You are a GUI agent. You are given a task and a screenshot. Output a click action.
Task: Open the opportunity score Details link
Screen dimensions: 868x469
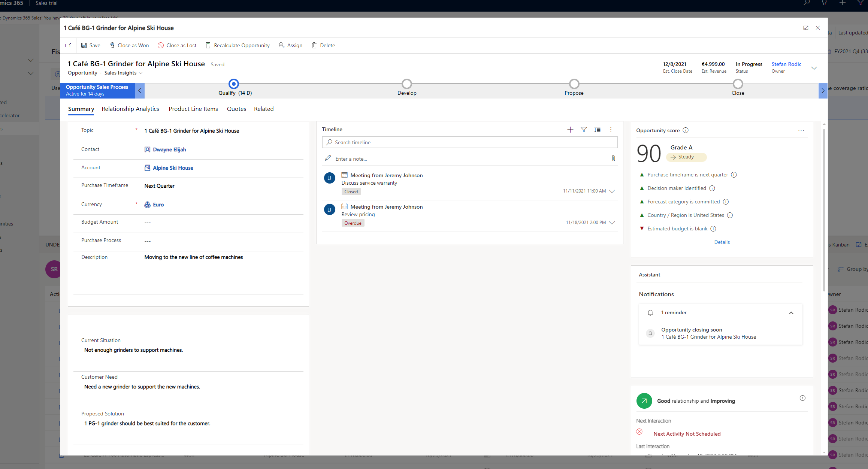722,242
